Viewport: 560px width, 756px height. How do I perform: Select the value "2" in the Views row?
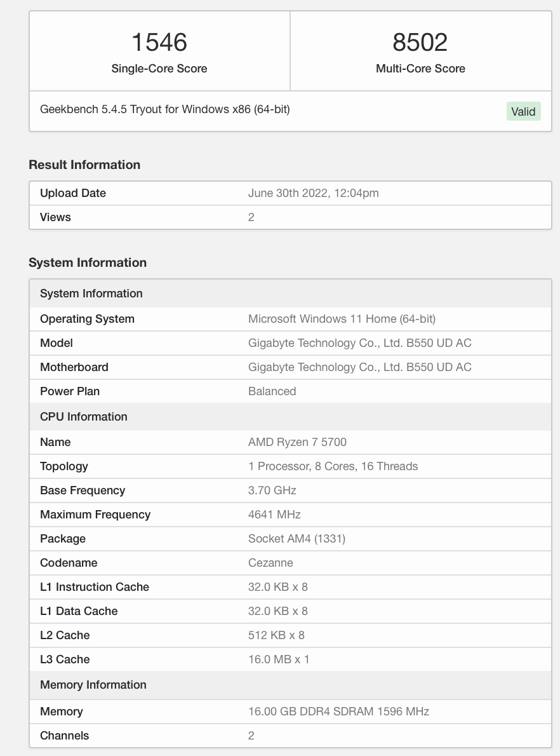(x=251, y=217)
